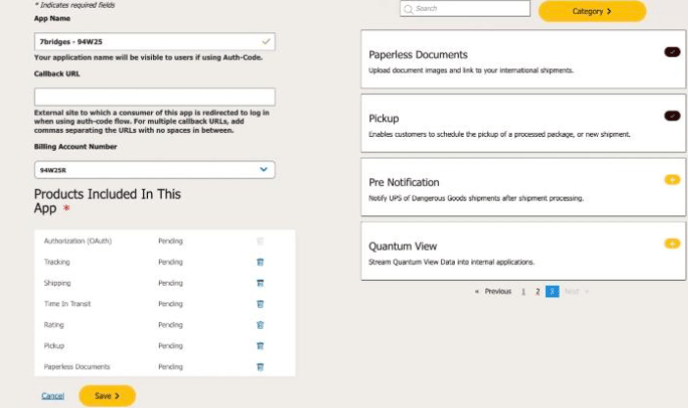Click the magnifier icon in the search box
This screenshot has height=408, width=688.
coord(408,9)
